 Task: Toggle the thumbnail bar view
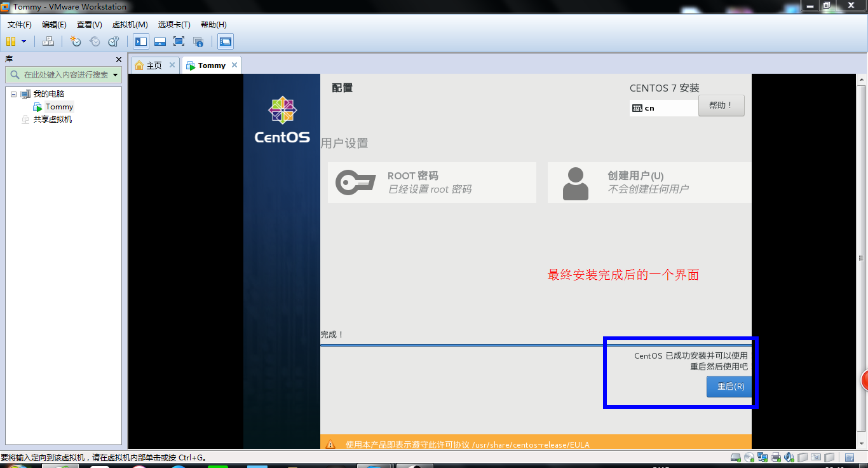160,41
